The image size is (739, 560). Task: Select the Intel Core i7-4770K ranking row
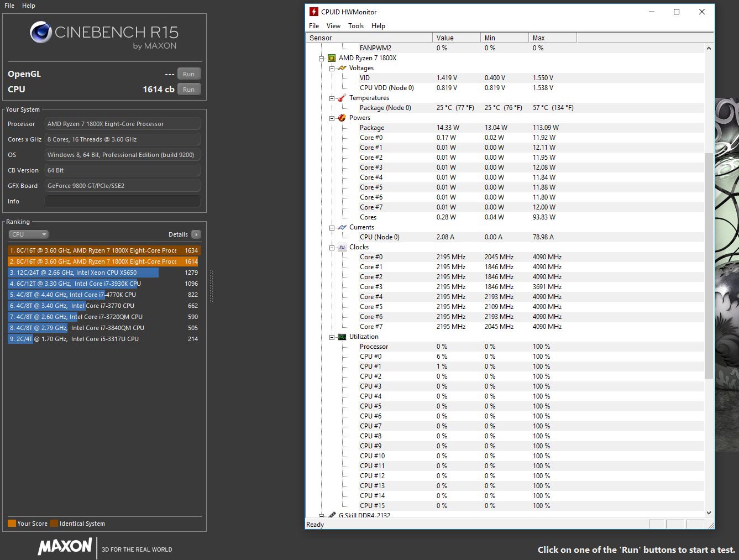pyautogui.click(x=103, y=295)
